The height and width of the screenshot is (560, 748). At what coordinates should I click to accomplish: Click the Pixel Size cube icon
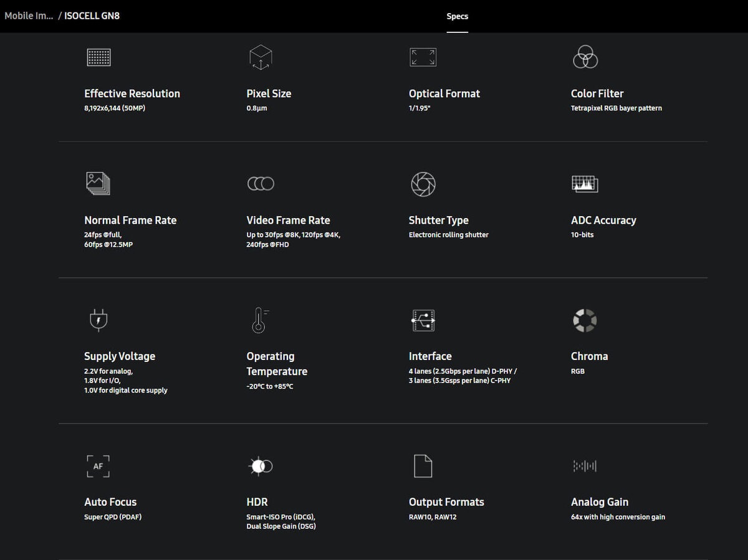[261, 57]
